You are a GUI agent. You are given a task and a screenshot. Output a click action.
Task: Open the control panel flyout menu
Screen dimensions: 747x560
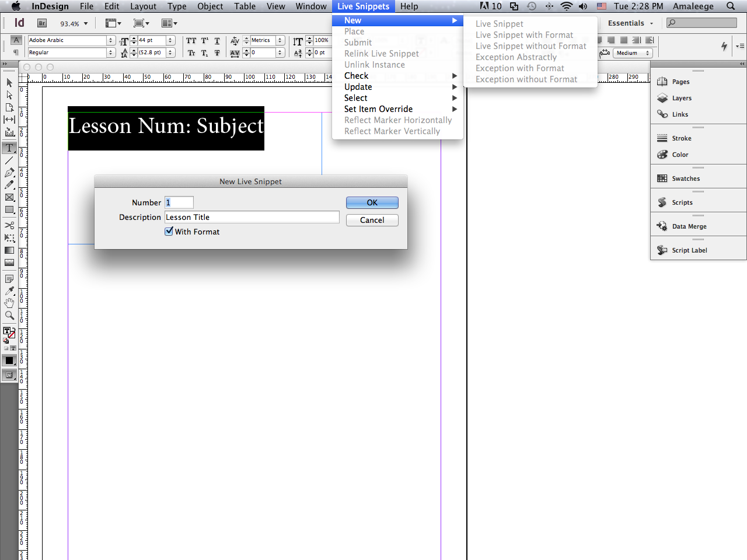[x=740, y=46]
